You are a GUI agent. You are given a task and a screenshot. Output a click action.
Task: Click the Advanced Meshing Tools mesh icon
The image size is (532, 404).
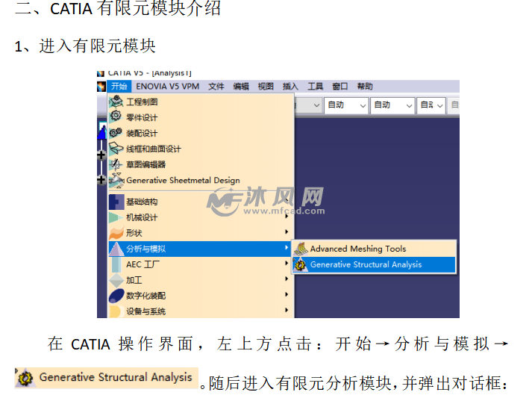[x=301, y=249]
